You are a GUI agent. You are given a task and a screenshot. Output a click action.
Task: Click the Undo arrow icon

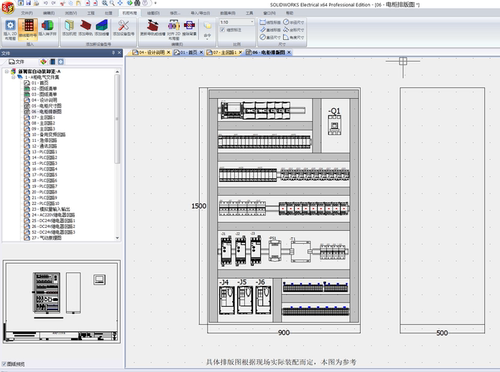[46, 3]
